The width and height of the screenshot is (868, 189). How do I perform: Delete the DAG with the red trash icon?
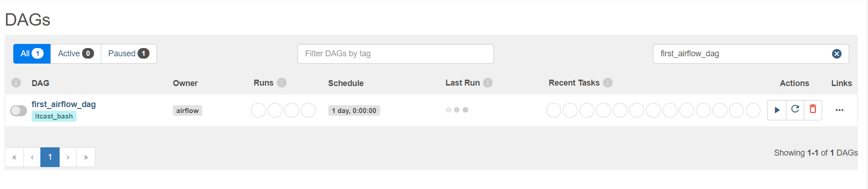point(813,110)
